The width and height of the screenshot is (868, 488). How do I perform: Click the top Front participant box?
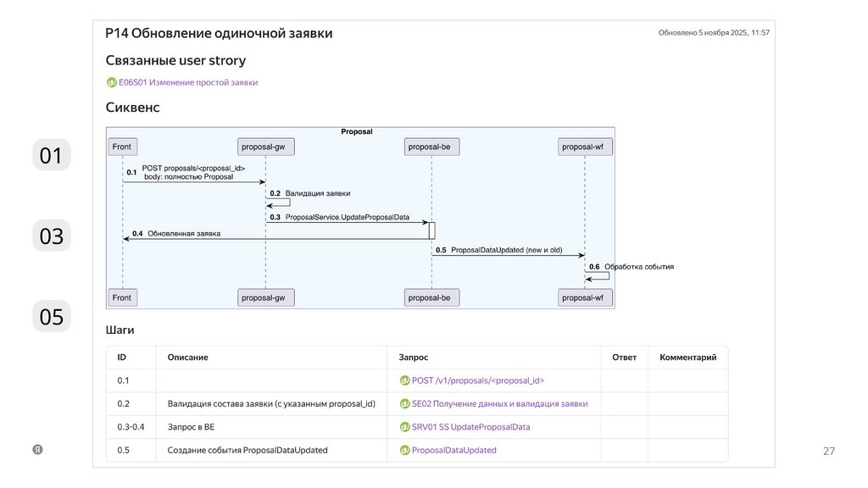coord(122,147)
